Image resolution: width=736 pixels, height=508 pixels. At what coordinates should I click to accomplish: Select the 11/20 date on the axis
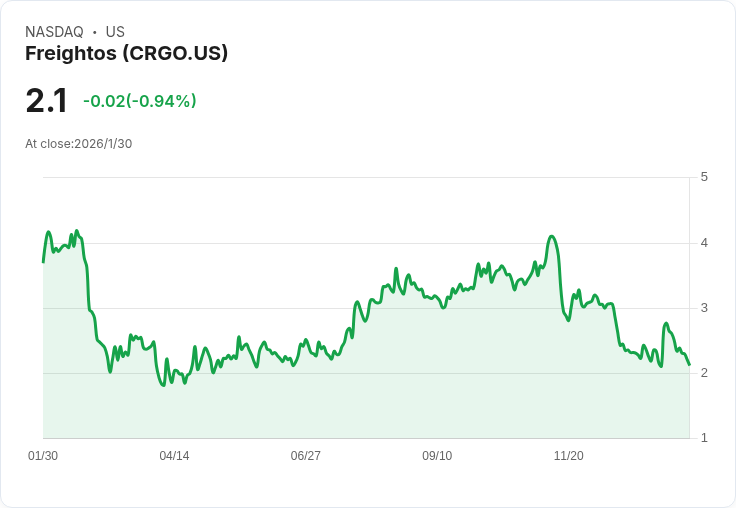pyautogui.click(x=569, y=456)
